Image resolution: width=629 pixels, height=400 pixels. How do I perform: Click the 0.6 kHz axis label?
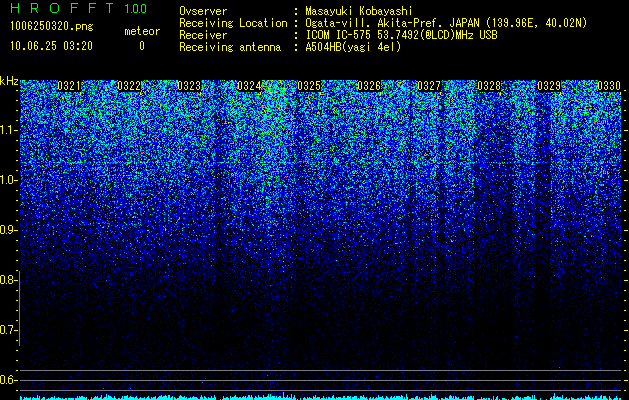(x=8, y=380)
